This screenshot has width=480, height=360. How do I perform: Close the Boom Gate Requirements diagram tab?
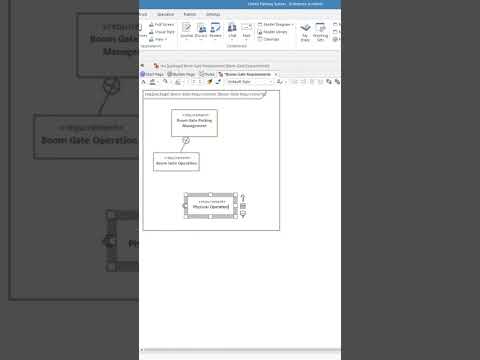276,74
